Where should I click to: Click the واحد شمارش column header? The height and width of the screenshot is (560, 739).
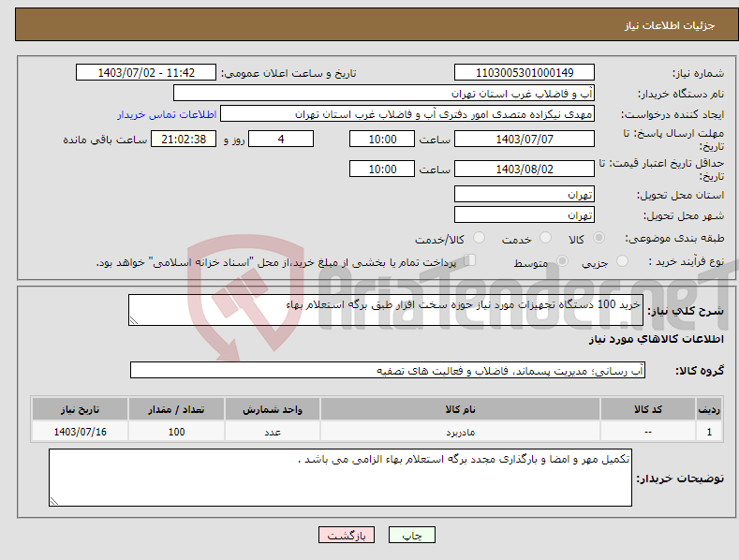(x=273, y=409)
